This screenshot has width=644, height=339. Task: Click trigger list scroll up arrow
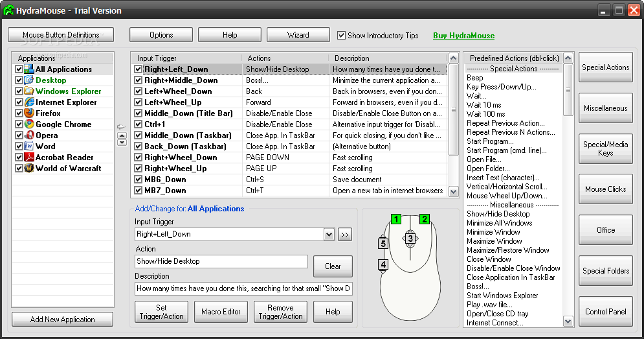454,58
